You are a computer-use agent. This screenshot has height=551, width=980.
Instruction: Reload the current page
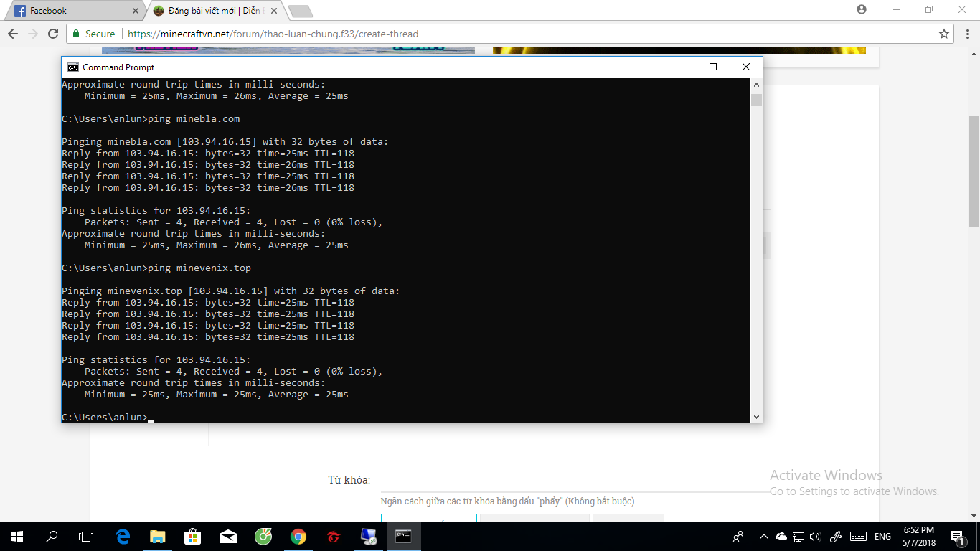(53, 34)
